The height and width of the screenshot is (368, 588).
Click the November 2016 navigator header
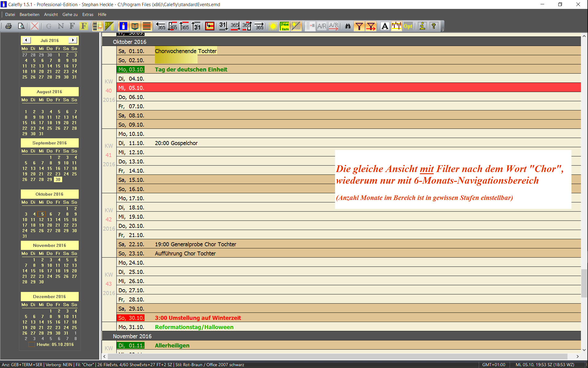click(x=50, y=245)
